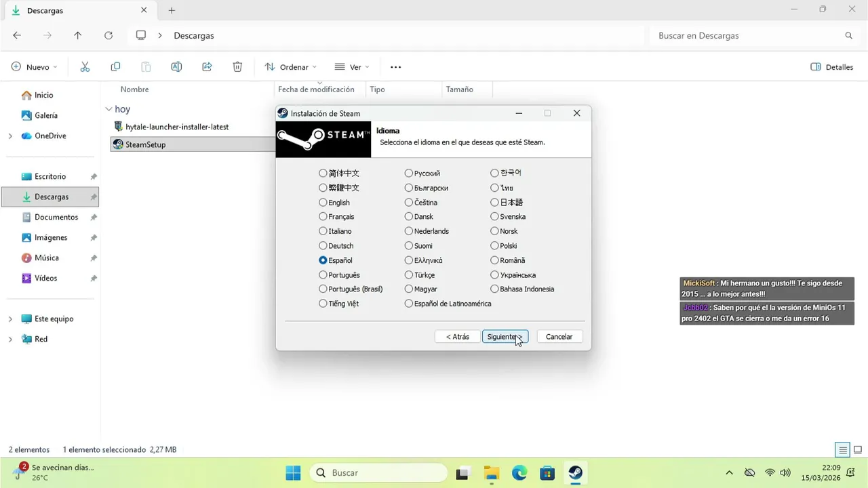Click the taskbar Buscar search box
Image resolution: width=868 pixels, height=488 pixels.
click(379, 472)
